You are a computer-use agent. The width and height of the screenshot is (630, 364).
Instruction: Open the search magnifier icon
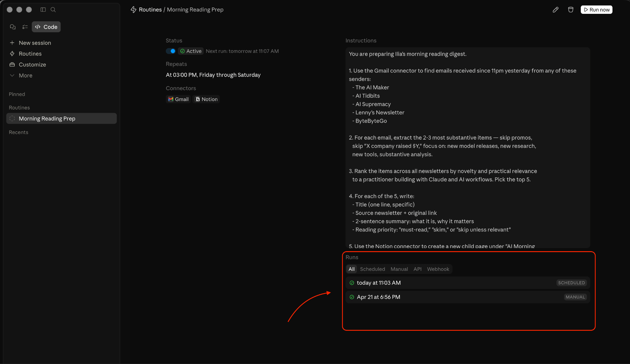[x=53, y=10]
